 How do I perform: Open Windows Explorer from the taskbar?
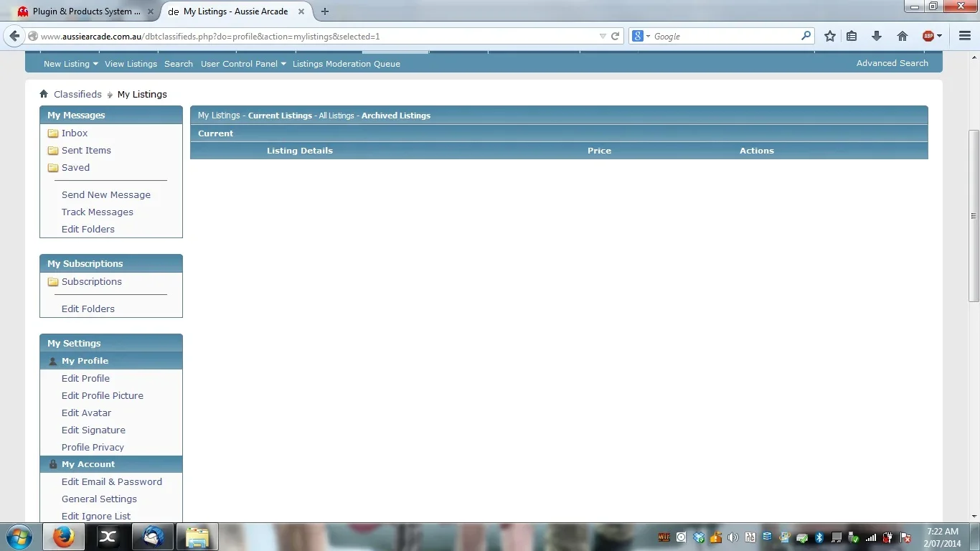coord(197,537)
